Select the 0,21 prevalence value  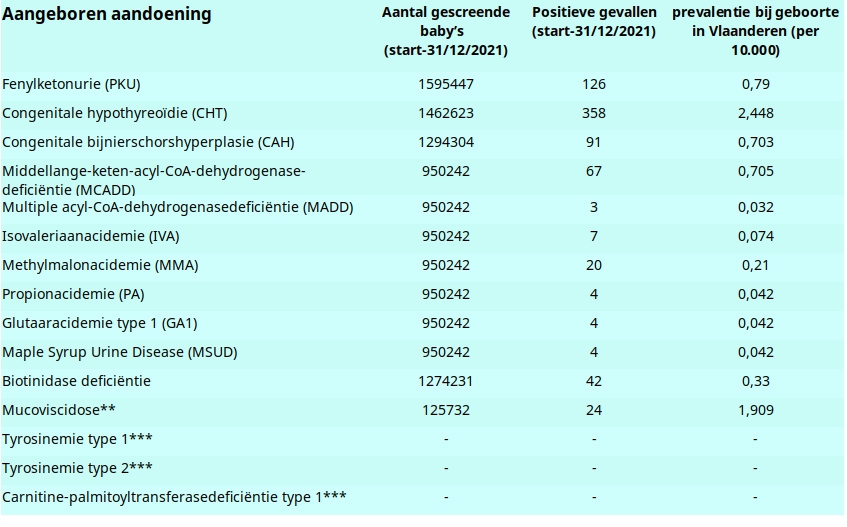(x=755, y=266)
